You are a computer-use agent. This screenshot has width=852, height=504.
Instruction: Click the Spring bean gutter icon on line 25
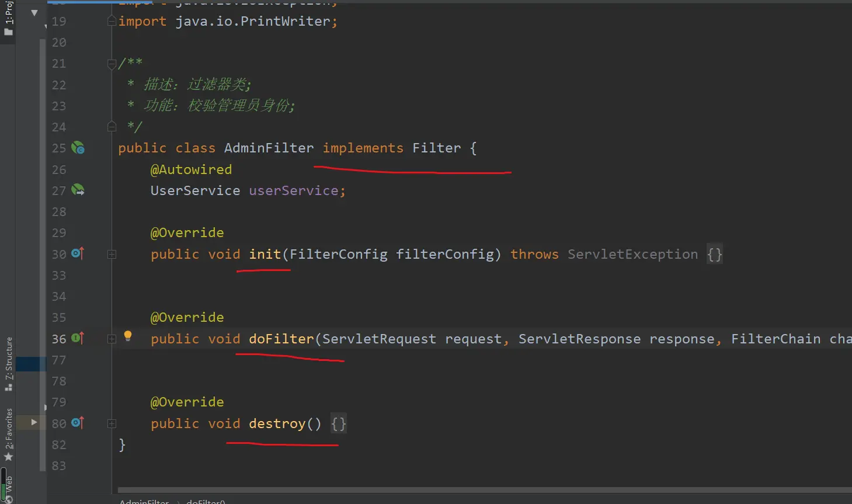point(78,148)
